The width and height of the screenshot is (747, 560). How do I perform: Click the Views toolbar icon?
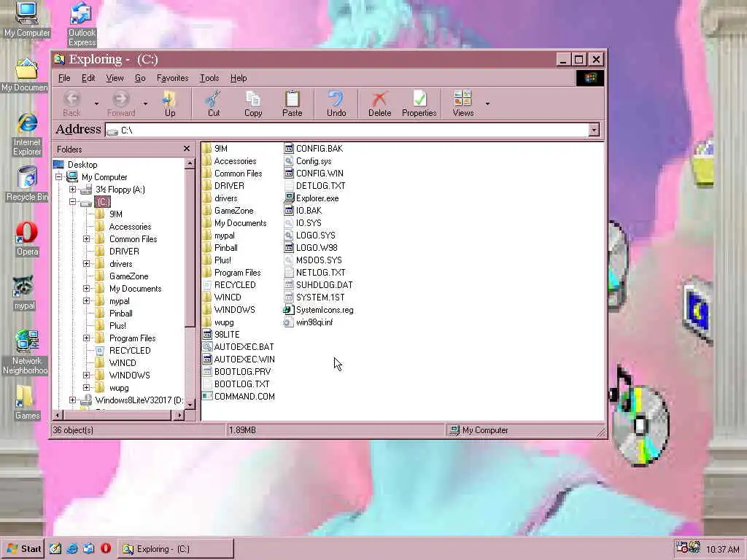462,98
